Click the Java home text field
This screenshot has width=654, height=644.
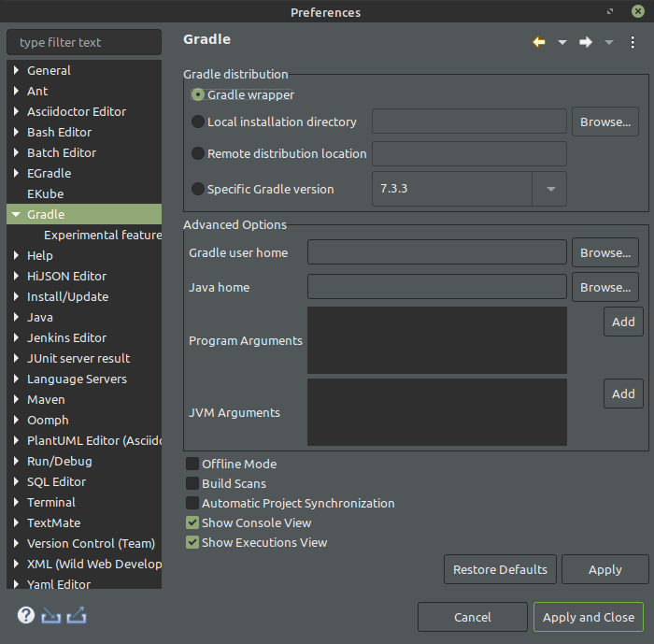pos(437,287)
